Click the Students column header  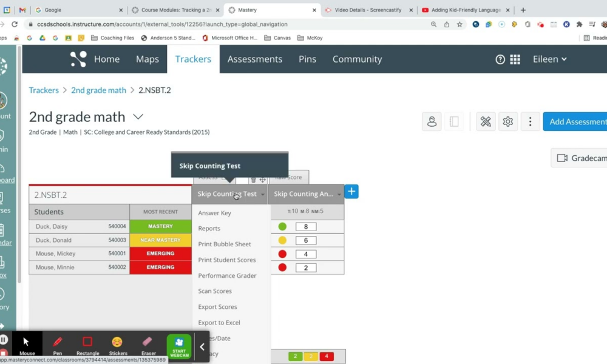tap(80, 212)
